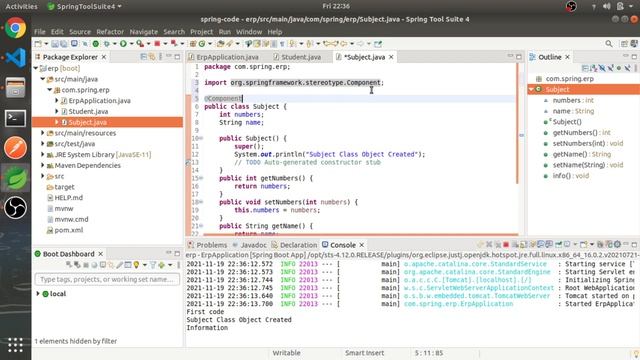The image size is (640, 360).
Task: Switch to ErpApplication.java editor tab
Action: point(223,57)
